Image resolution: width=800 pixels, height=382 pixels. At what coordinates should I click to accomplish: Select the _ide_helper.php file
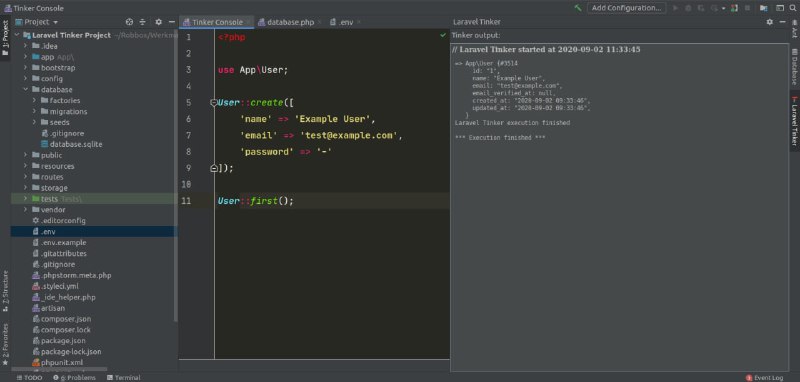tap(64, 297)
